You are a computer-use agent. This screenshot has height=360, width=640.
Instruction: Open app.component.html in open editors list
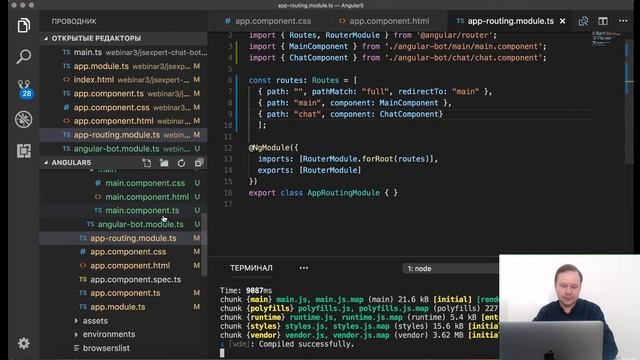point(123,121)
